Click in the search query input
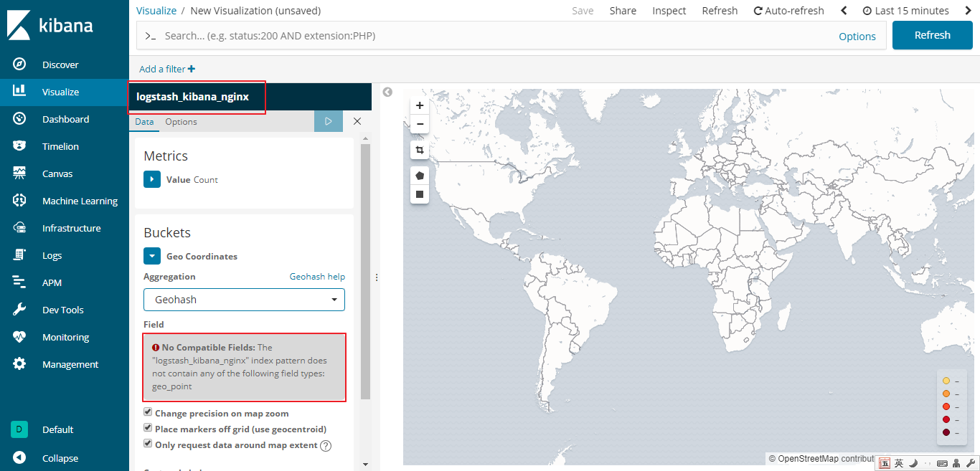The image size is (980, 471). point(495,35)
